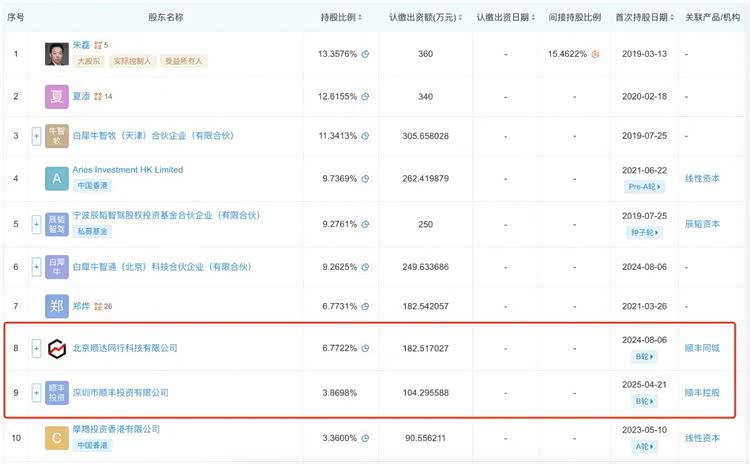Image resolution: width=750 pixels, height=464 pixels.
Task: Expand row 3 白犀牛智牧 shareholder details
Action: pyautogui.click(x=37, y=135)
